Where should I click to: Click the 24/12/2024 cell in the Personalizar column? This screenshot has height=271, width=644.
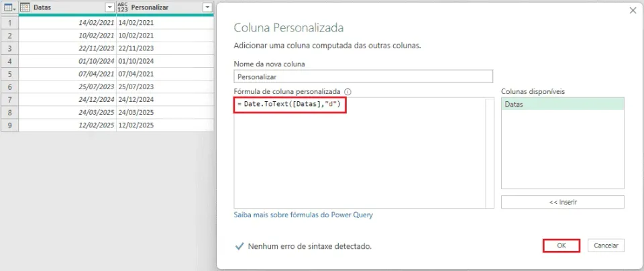click(165, 100)
